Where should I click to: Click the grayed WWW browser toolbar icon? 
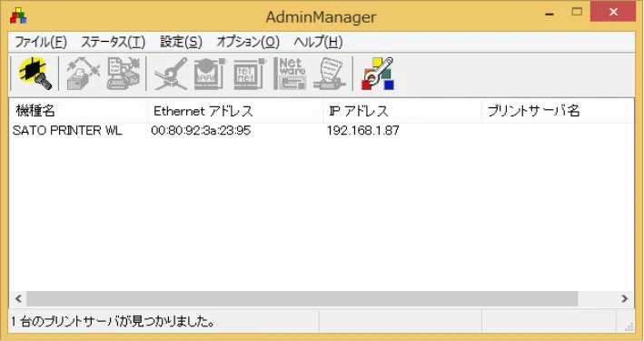[x=210, y=74]
